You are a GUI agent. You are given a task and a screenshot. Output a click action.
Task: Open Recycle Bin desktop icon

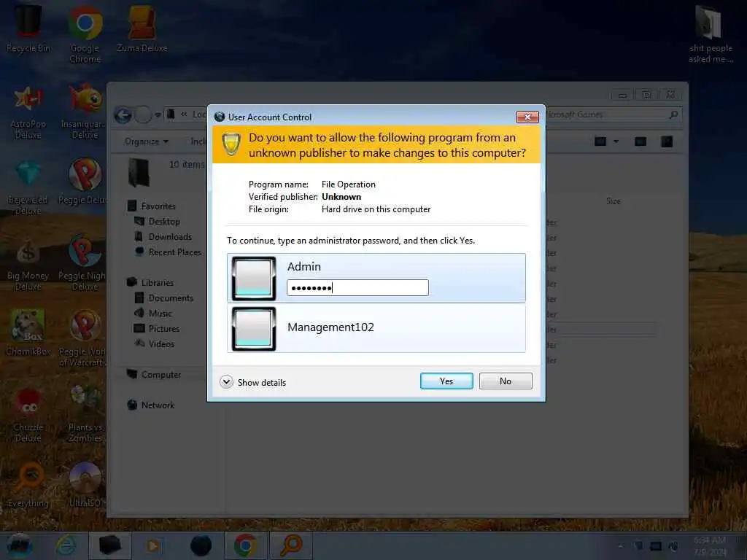tap(28, 28)
